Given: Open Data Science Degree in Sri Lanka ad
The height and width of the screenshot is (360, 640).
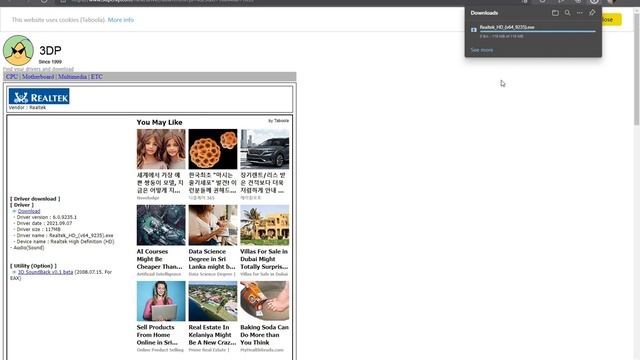Looking at the screenshot, I should tap(212, 259).
